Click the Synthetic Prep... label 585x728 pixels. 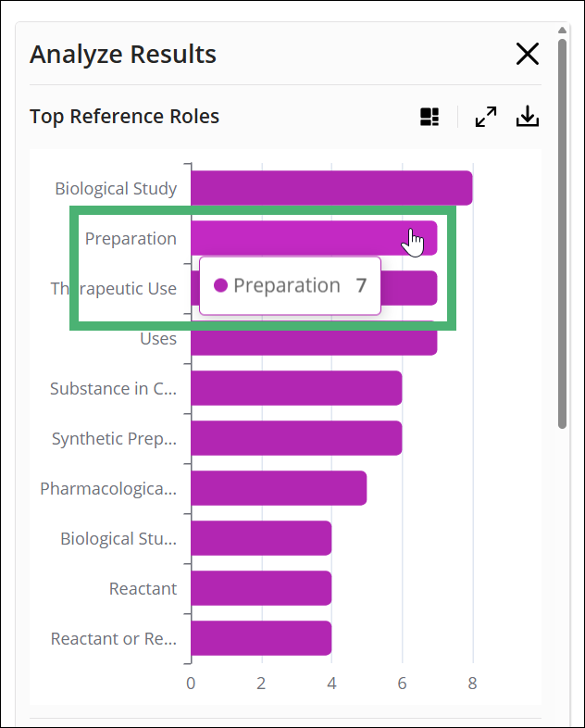(114, 439)
